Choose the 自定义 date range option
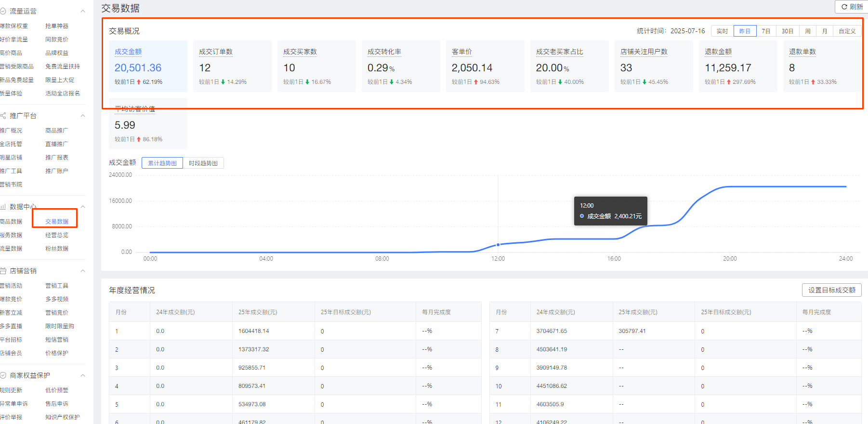Image resolution: width=868 pixels, height=424 pixels. (x=847, y=31)
